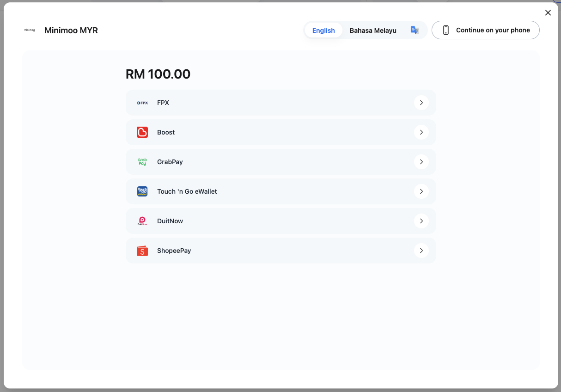Click the Minimoo logo
Image resolution: width=561 pixels, height=392 pixels.
click(x=30, y=30)
